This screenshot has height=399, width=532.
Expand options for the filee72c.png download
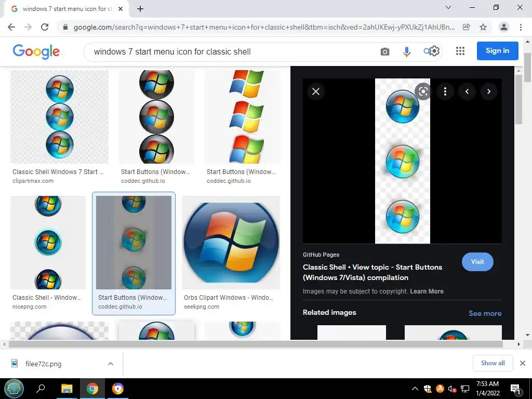[110, 364]
